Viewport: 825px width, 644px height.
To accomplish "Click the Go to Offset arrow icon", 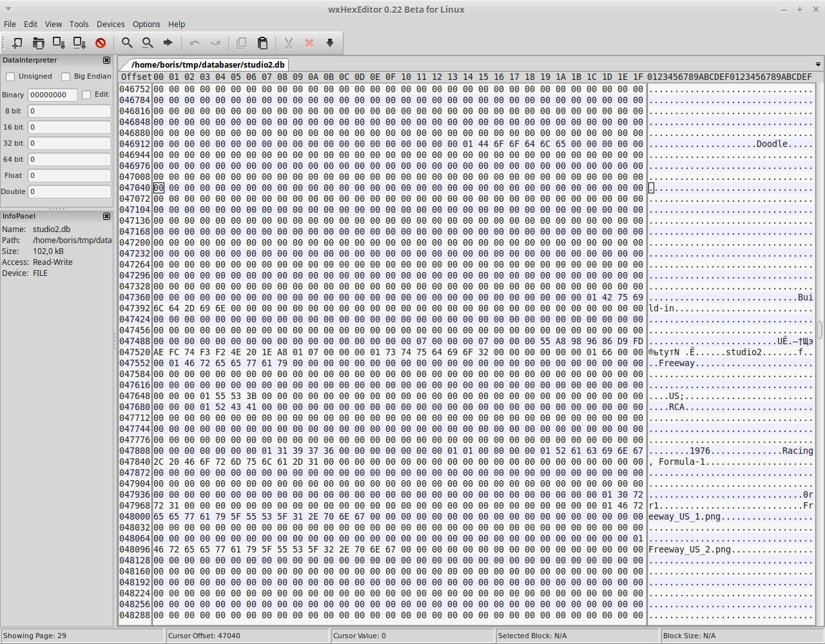I will click(x=168, y=43).
